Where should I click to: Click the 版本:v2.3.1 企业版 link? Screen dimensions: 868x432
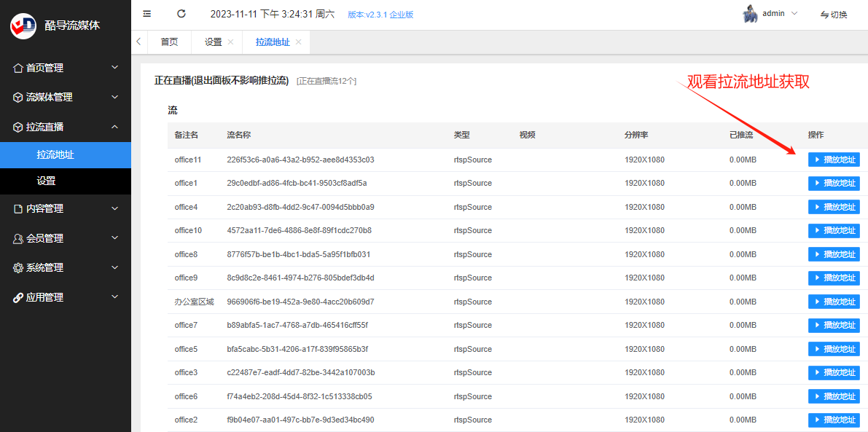[380, 15]
